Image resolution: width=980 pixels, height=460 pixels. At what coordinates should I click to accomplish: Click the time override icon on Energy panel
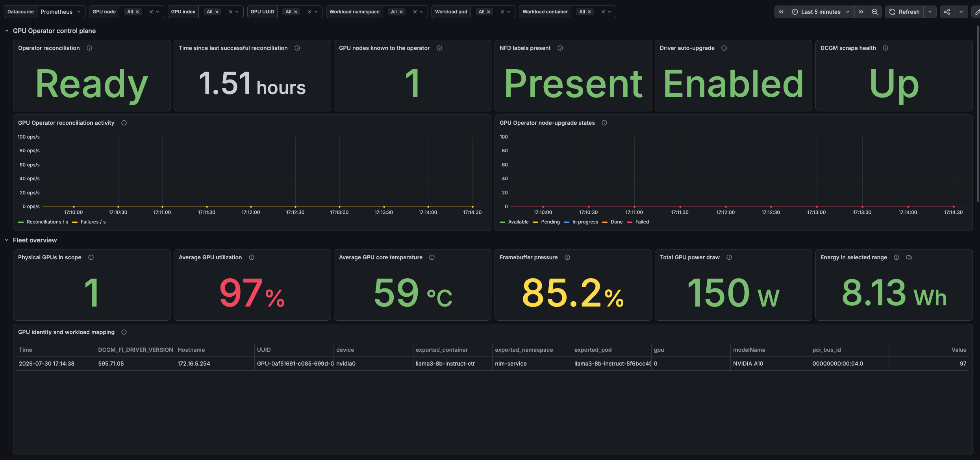pos(909,257)
